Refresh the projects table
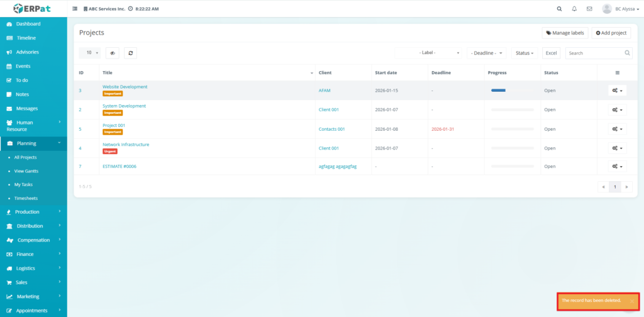Viewport: 644px width, 317px height. 130,53
